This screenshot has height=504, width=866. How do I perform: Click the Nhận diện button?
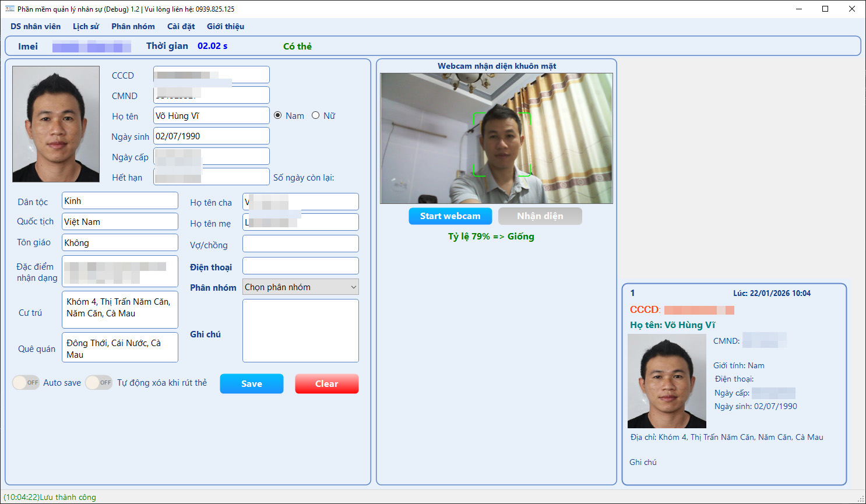pos(540,216)
